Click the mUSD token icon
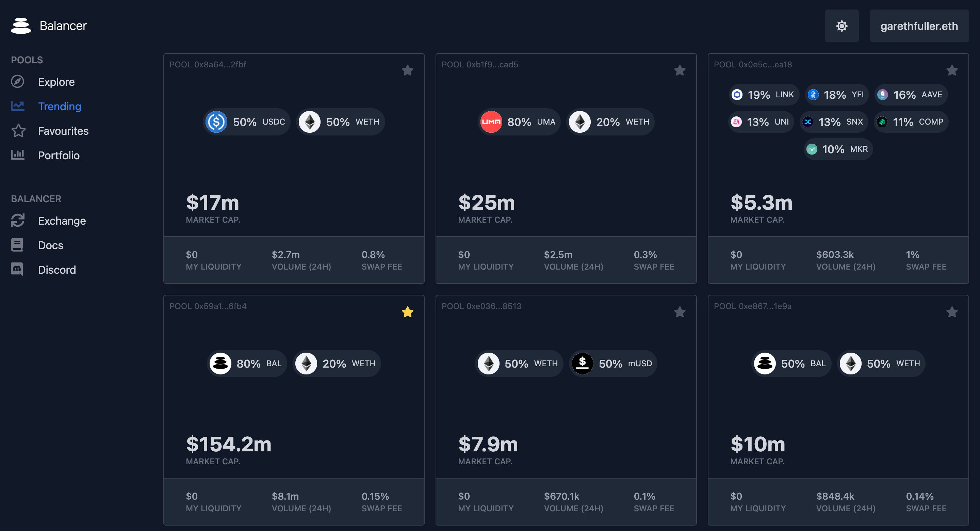Viewport: 980px width, 531px height. 583,364
